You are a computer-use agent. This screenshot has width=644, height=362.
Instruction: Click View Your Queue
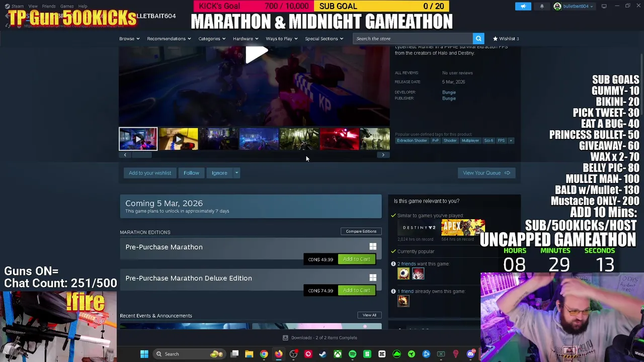tap(486, 173)
